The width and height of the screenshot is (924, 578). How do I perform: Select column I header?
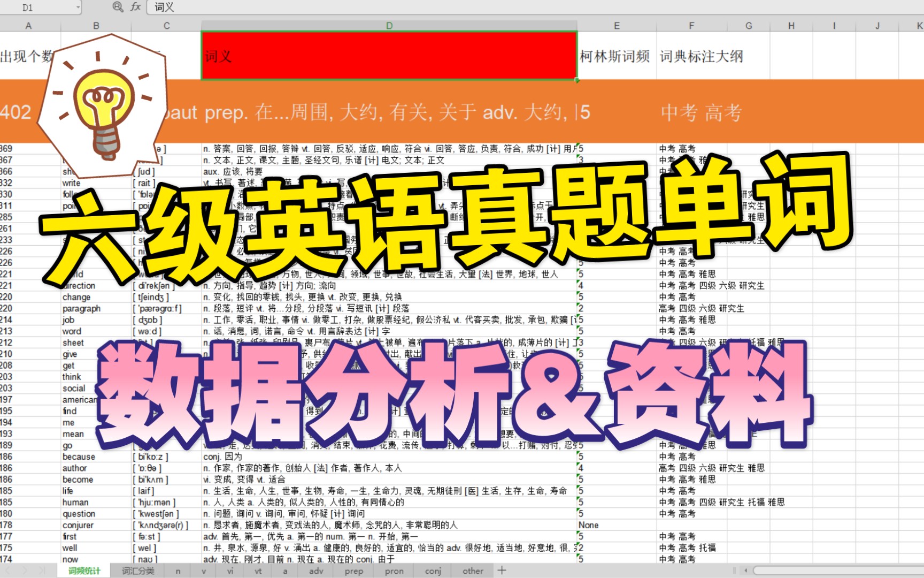click(x=834, y=26)
